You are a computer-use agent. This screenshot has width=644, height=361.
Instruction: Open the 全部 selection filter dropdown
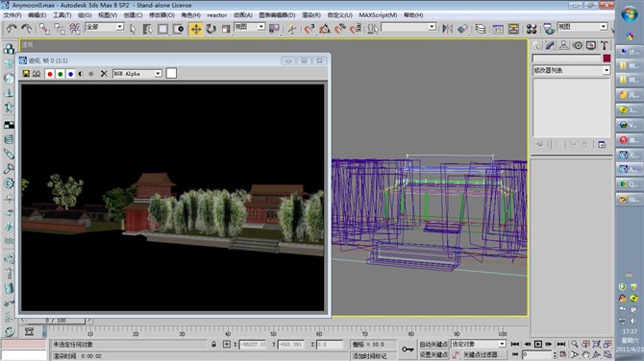pyautogui.click(x=105, y=27)
